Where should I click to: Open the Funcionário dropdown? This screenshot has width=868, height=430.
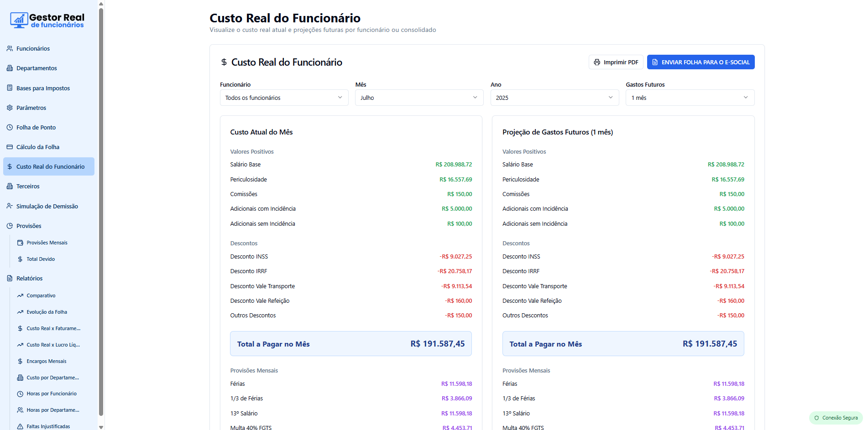pos(284,98)
